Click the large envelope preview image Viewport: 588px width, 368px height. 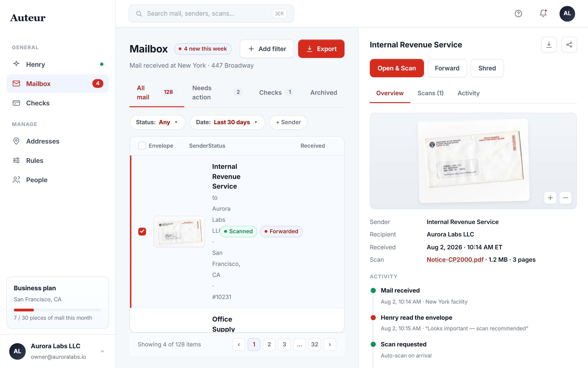coord(473,161)
